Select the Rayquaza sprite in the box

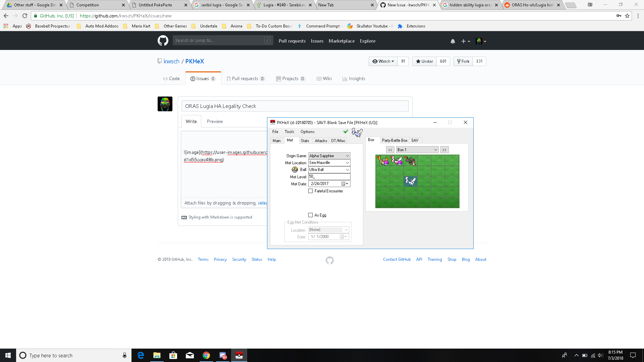point(410,161)
